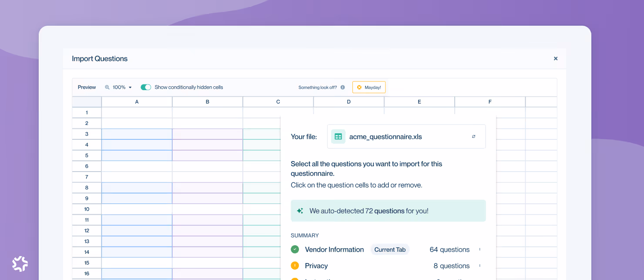Click the spreadsheet file icon for acme_questionnaire.xls
The height and width of the screenshot is (280, 644).
click(x=338, y=137)
